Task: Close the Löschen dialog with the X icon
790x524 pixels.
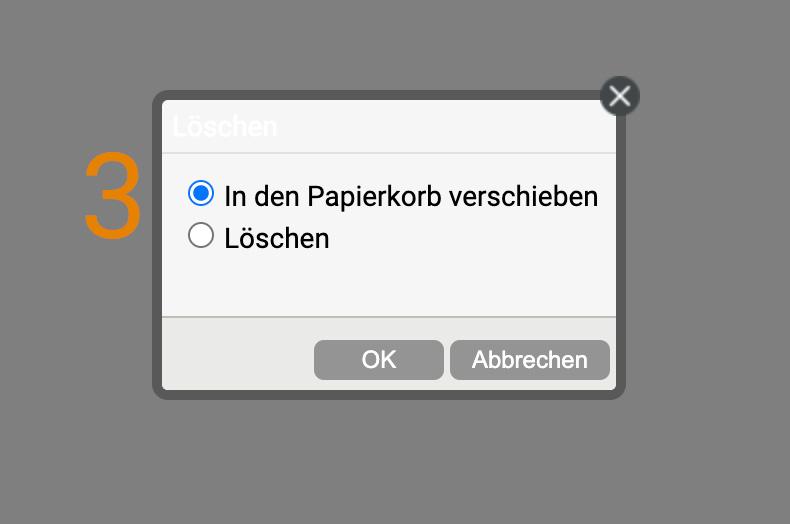Action: pyautogui.click(x=620, y=96)
